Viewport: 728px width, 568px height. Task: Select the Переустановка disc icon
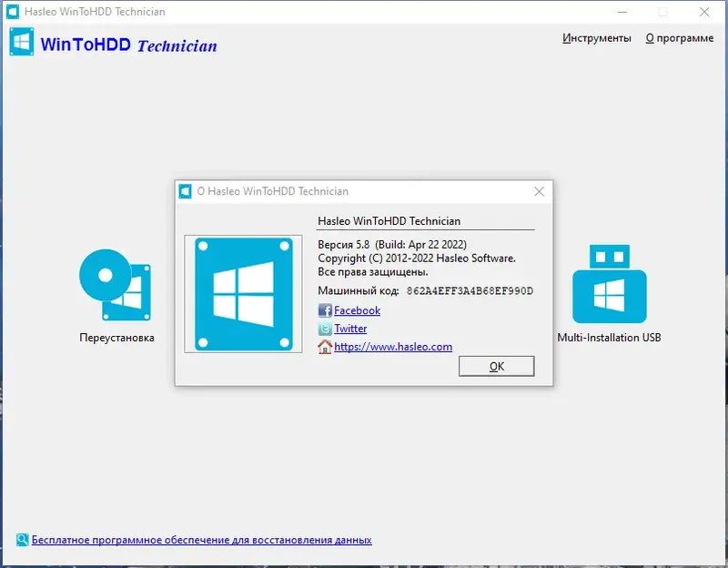click(116, 286)
